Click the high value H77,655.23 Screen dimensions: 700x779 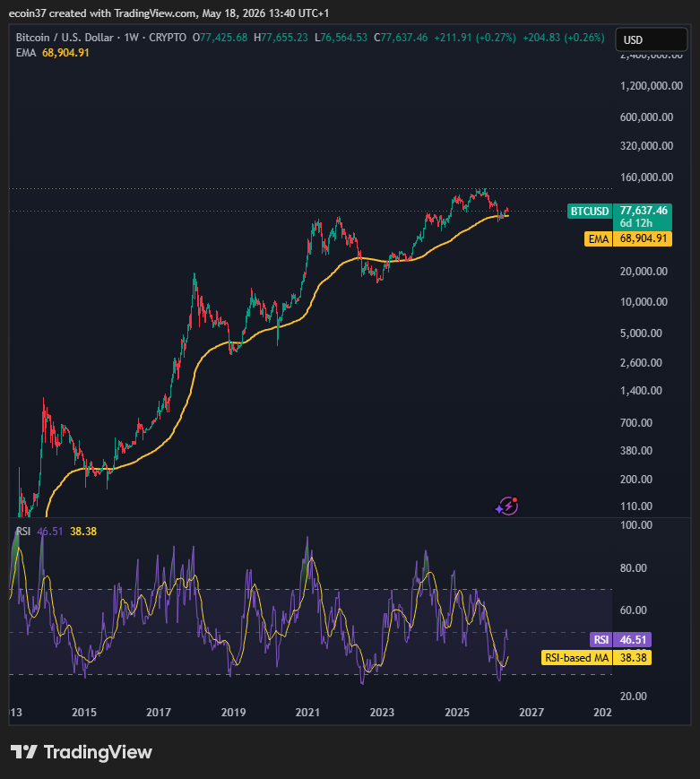pyautogui.click(x=281, y=38)
